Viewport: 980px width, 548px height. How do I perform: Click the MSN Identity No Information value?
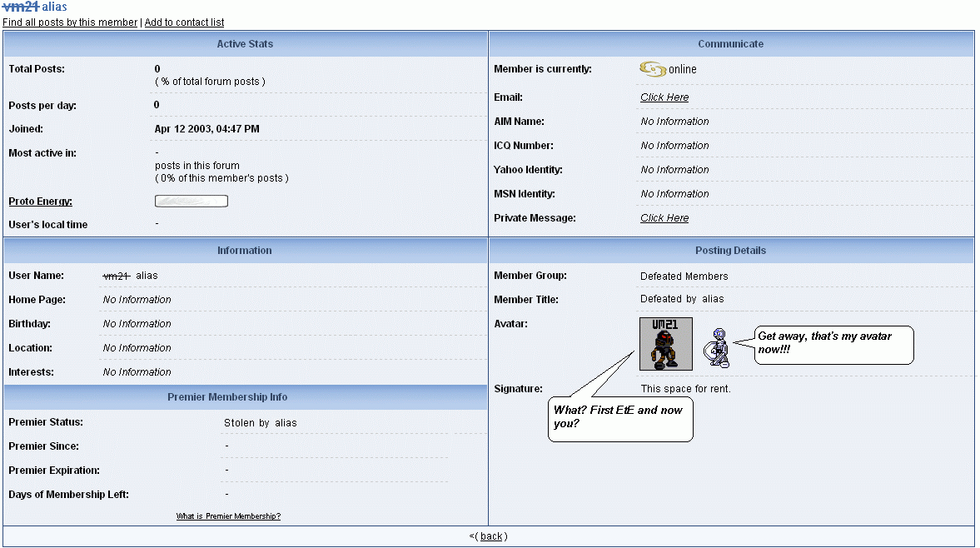coord(674,194)
